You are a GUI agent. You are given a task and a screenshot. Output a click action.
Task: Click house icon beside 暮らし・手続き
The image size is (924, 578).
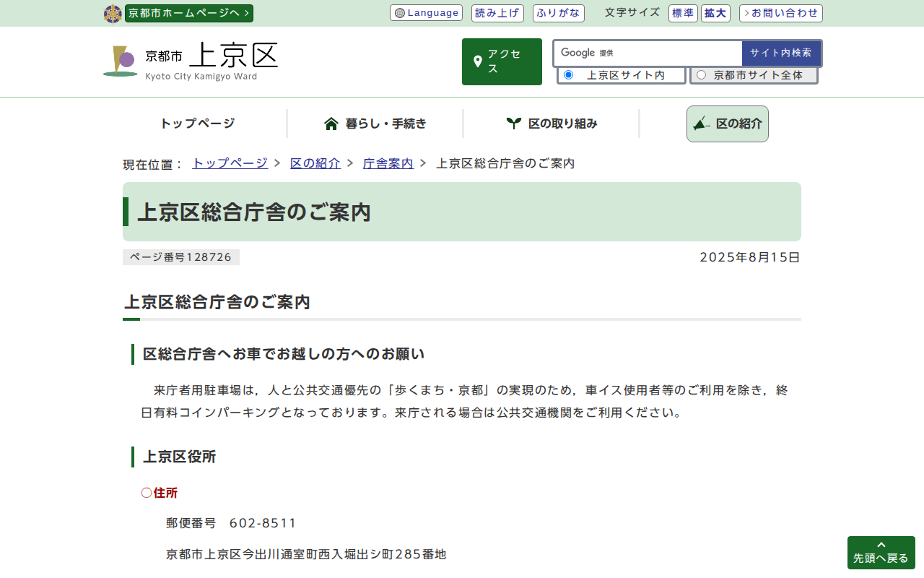click(331, 124)
